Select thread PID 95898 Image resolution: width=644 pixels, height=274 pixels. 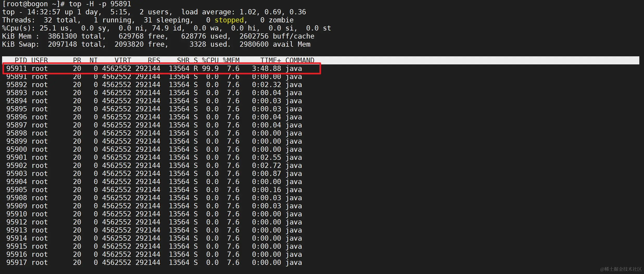point(17,133)
